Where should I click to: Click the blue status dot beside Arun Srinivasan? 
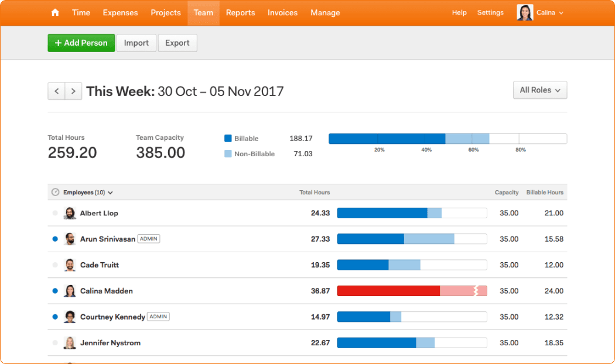tap(55, 239)
